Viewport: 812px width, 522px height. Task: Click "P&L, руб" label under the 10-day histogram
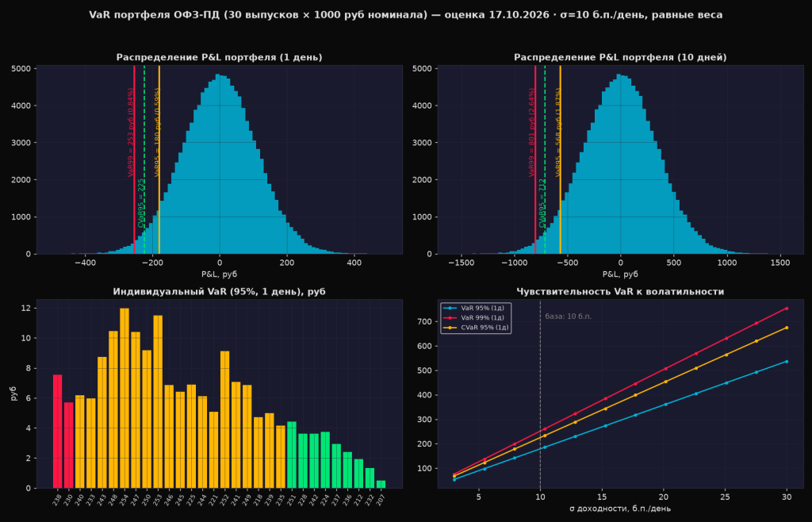(620, 274)
